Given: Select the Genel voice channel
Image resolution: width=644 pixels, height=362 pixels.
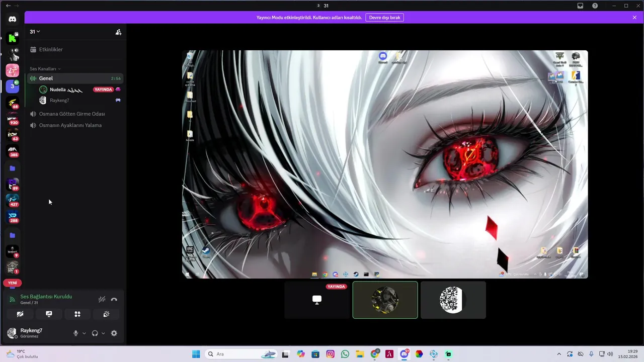Looking at the screenshot, I should point(74,78).
